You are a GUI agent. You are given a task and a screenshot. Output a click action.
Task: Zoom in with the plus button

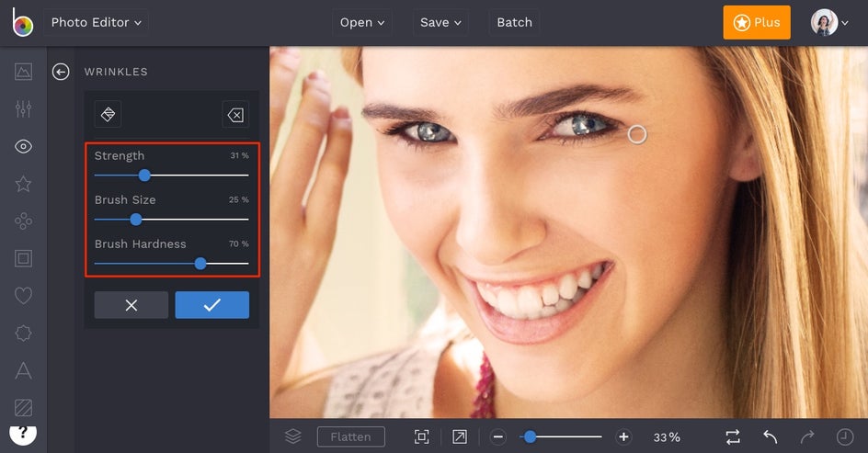(623, 437)
